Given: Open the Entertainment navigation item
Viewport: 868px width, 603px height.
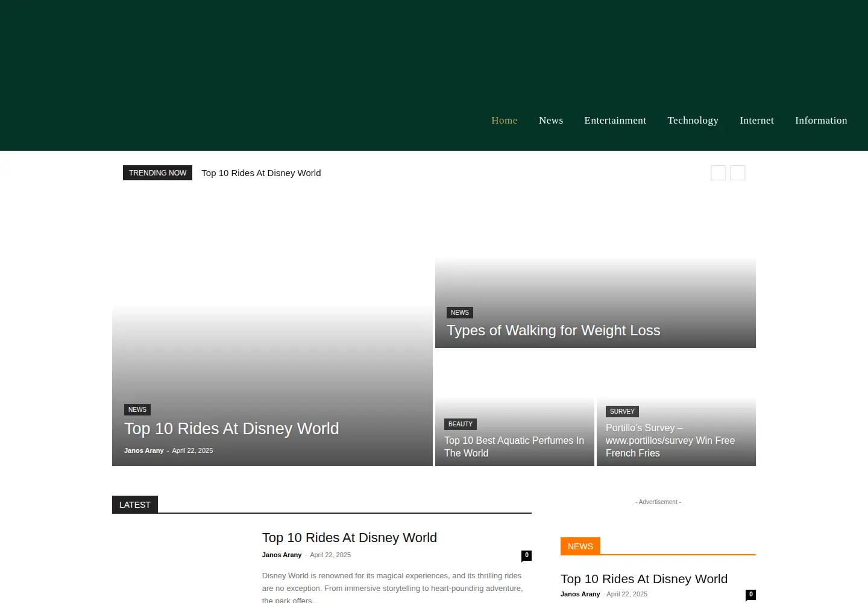Looking at the screenshot, I should click(615, 121).
